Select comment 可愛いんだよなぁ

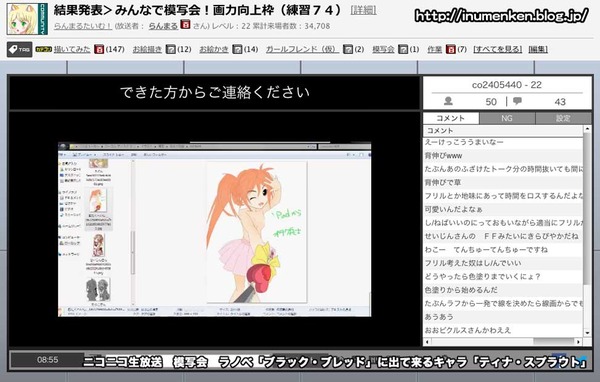[x=503, y=209]
